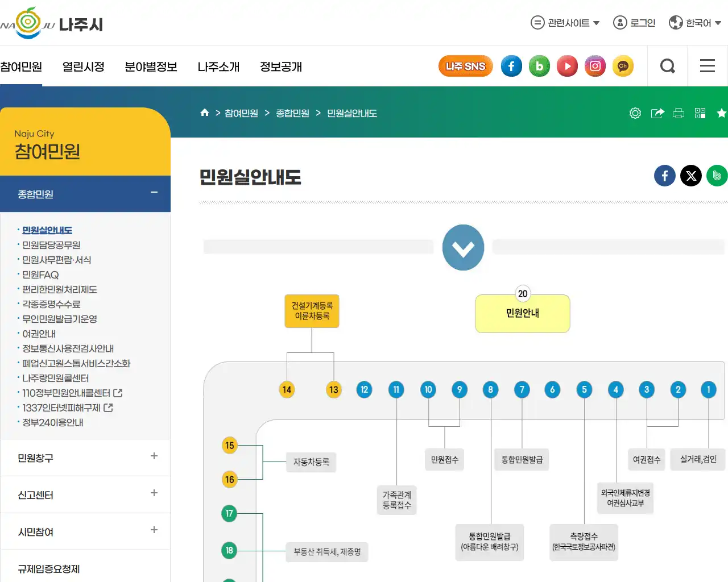Click the yellow 민원안내 map box
The height and width of the screenshot is (582, 728).
click(x=523, y=314)
